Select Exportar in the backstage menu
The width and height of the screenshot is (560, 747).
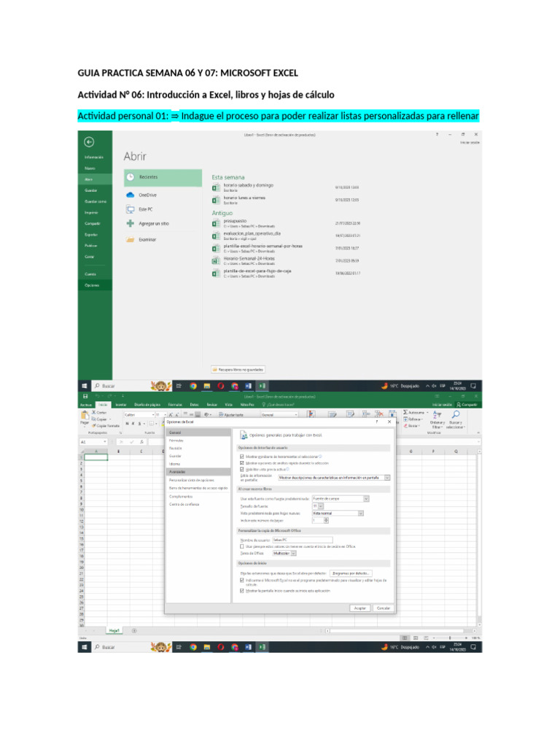[x=91, y=234]
